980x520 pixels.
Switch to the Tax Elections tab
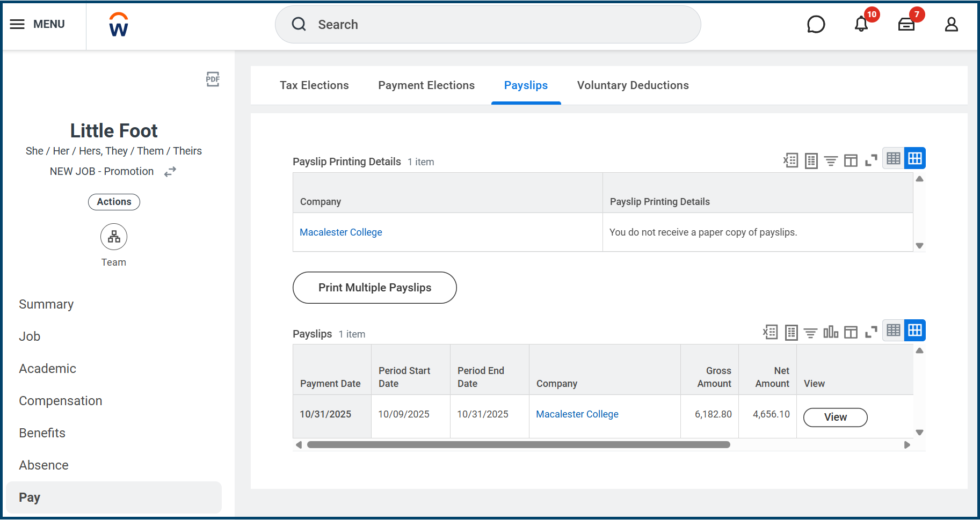tap(314, 85)
